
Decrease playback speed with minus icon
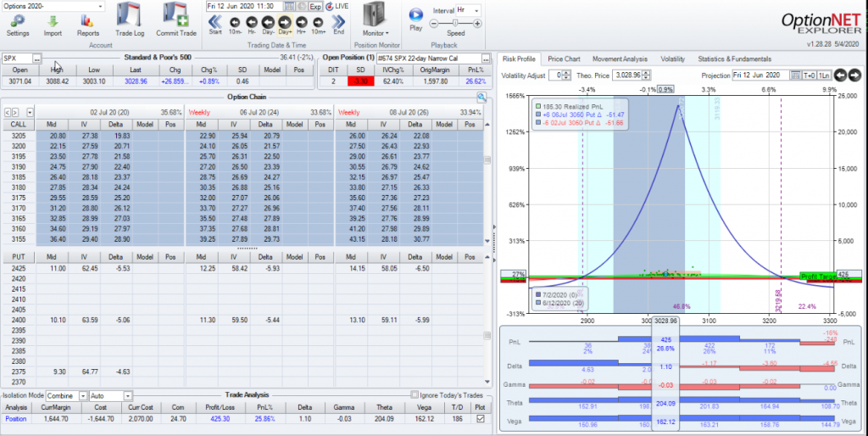[434, 24]
